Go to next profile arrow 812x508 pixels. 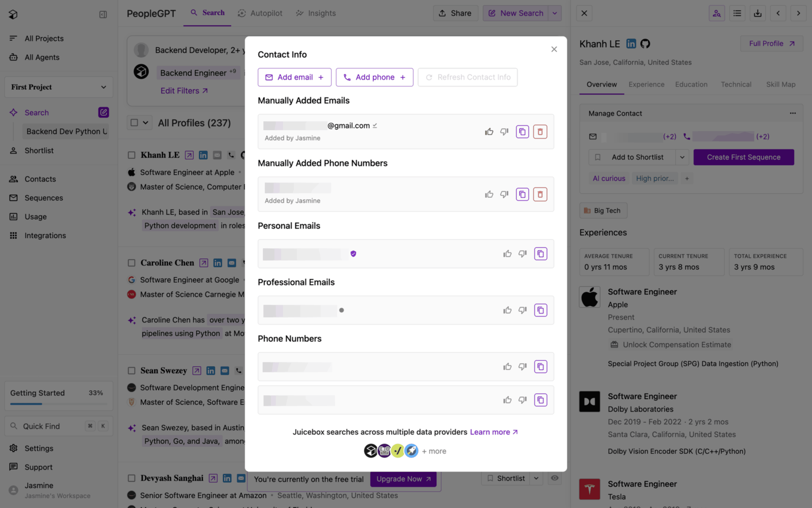798,13
